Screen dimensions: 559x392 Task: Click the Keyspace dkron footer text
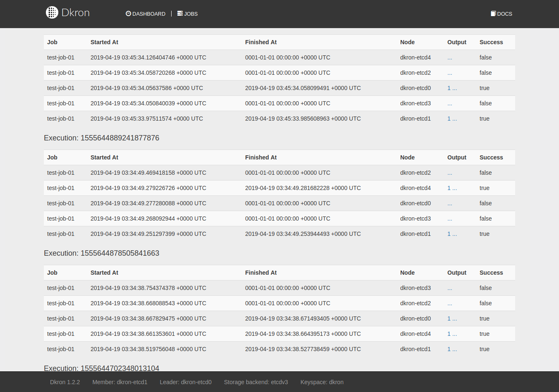[322, 382]
